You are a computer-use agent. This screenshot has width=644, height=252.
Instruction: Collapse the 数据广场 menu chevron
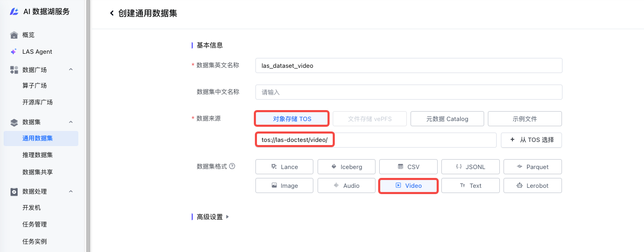point(71,69)
